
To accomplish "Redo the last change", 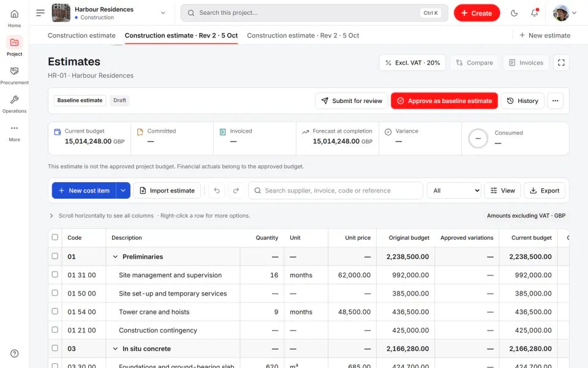I will point(236,190).
